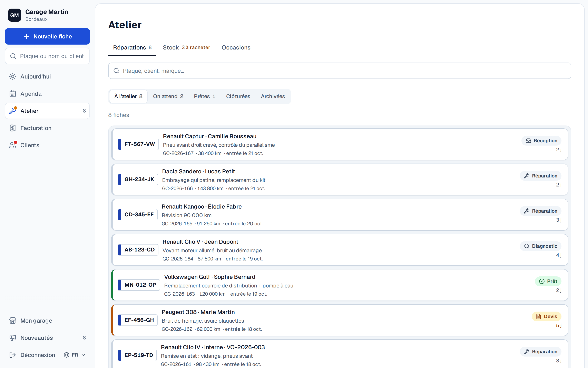The height and width of the screenshot is (368, 588).
Task: Click the invoice icon beside Facturation
Action: (x=13, y=128)
